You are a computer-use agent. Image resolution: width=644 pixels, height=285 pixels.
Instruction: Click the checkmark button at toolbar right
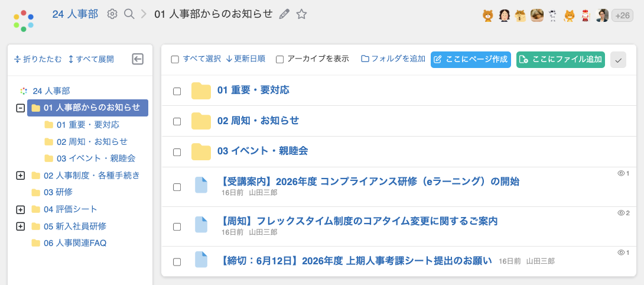618,60
